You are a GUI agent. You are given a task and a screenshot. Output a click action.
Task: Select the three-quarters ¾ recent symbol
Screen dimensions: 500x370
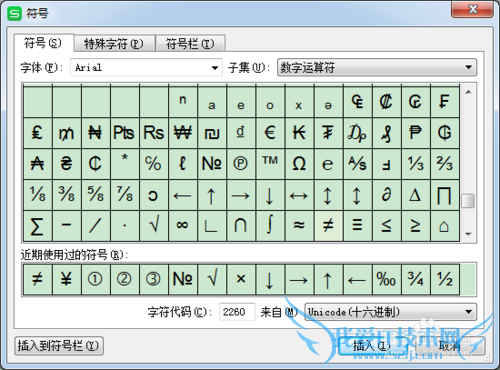[415, 279]
